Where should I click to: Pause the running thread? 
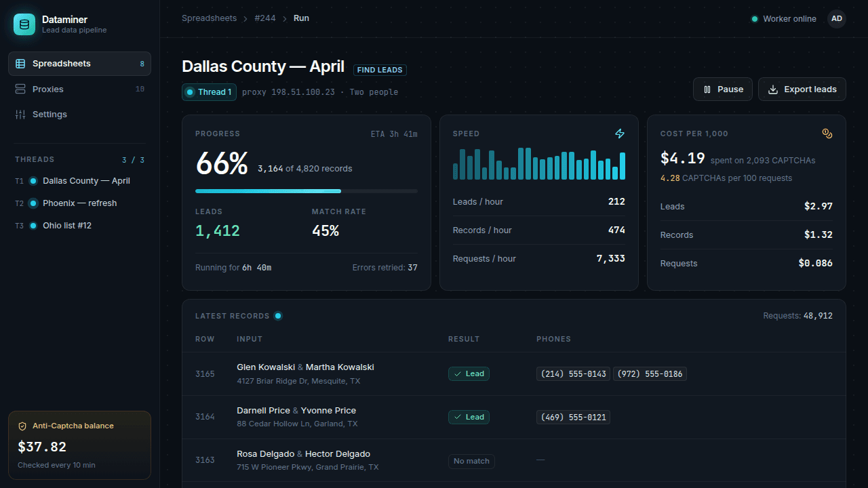coord(723,89)
